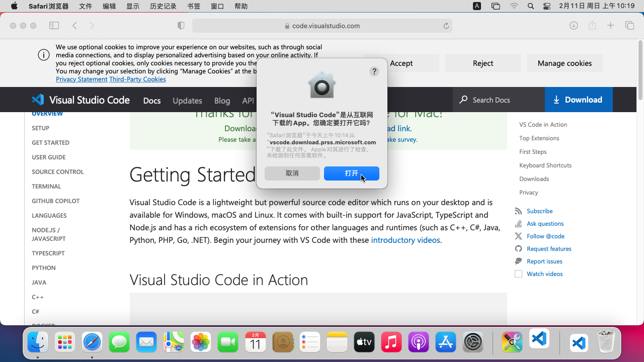The image size is (644, 362).
Task: Open the 文件 menu
Action: tap(86, 7)
